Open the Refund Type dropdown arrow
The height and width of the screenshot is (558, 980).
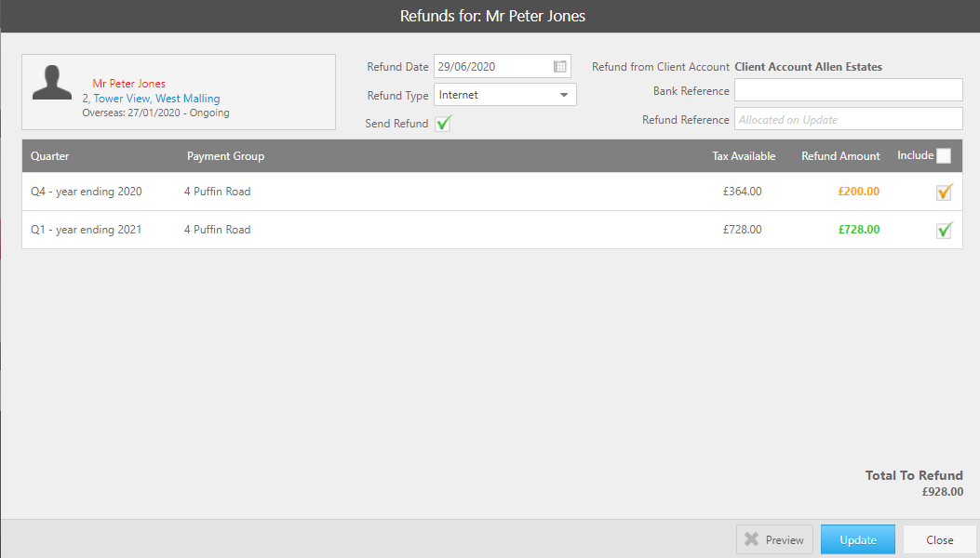tap(564, 95)
